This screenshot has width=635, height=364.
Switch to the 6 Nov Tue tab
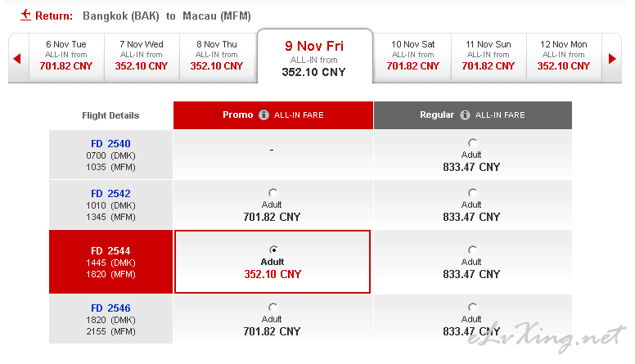66,58
